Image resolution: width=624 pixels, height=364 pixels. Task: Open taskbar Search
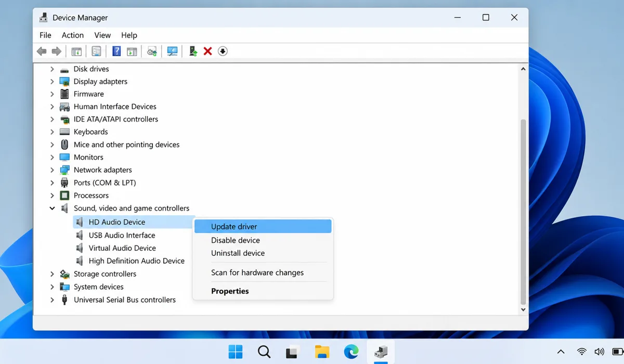pos(264,352)
